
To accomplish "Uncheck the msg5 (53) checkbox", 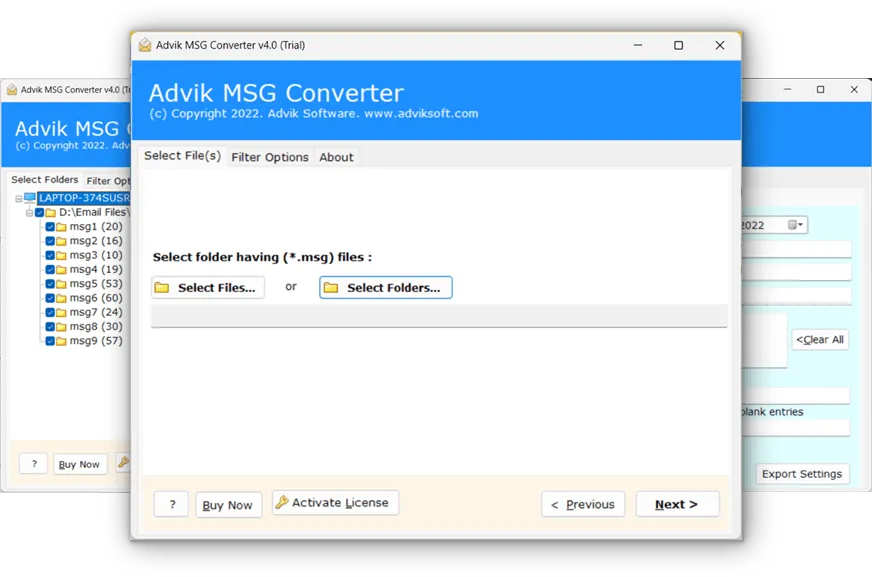I will 50,284.
